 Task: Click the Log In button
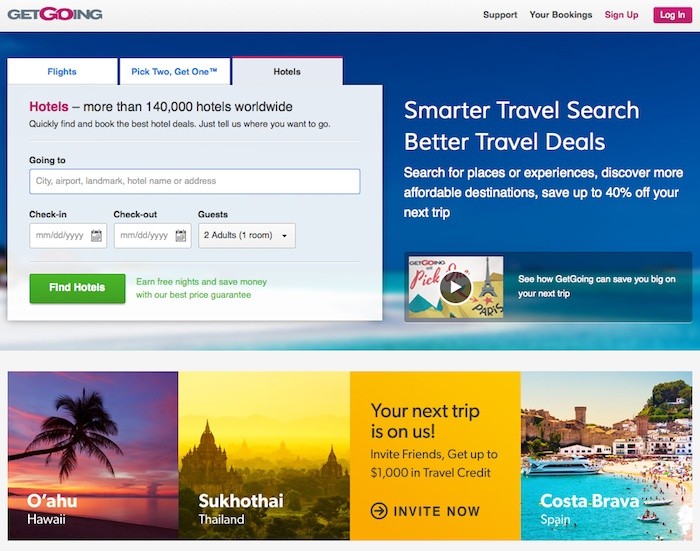[x=672, y=15]
